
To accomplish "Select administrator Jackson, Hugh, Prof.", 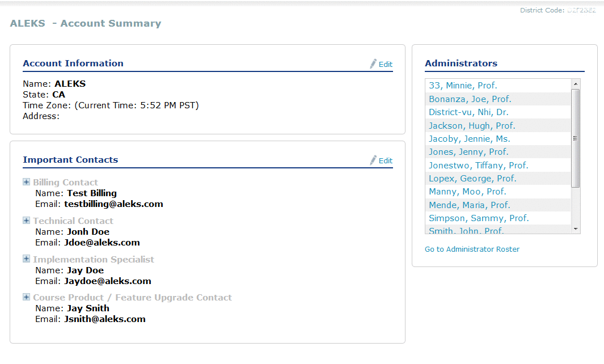I will coord(472,125).
